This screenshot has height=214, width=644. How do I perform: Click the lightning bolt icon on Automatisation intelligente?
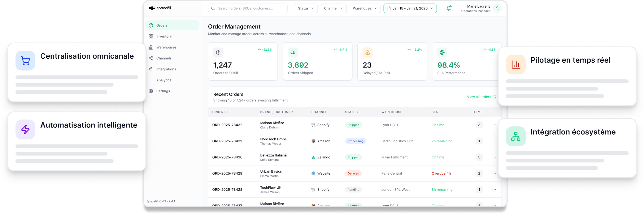26,129
